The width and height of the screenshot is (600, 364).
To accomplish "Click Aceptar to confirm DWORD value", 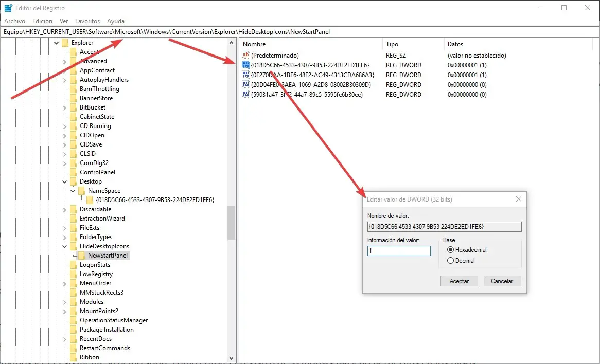I will pyautogui.click(x=459, y=281).
